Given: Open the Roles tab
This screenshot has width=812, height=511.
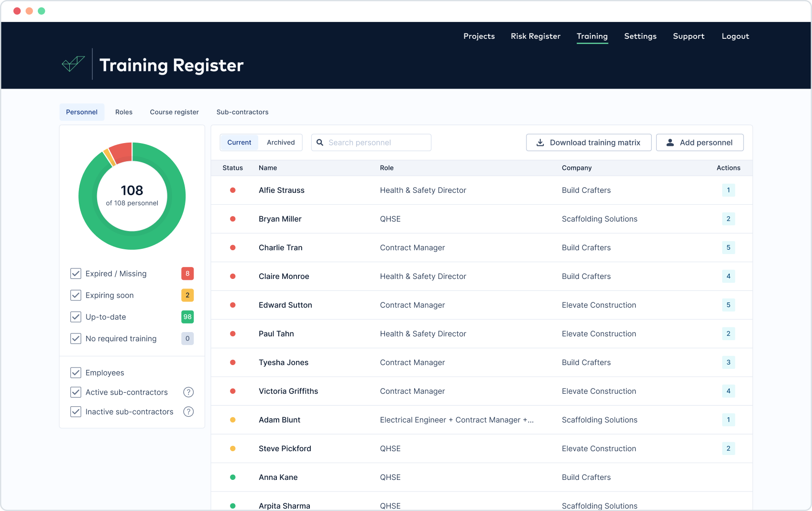Looking at the screenshot, I should 124,112.
